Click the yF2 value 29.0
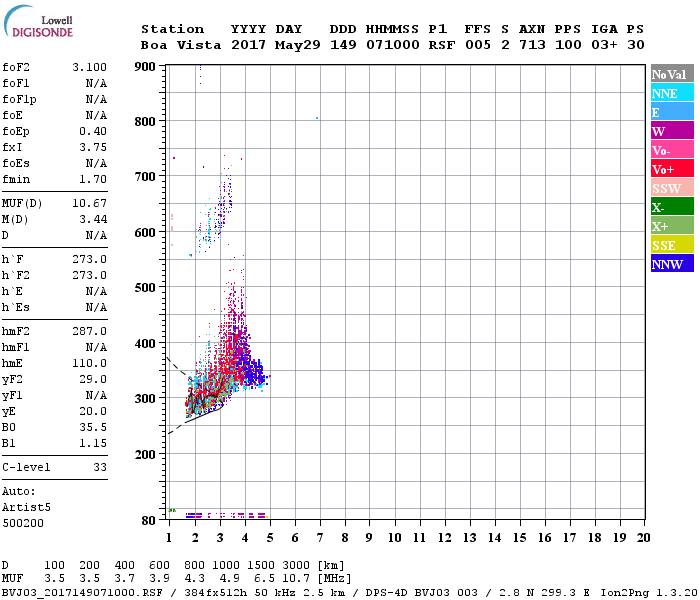Screen dimensions: 700x600 [93, 379]
